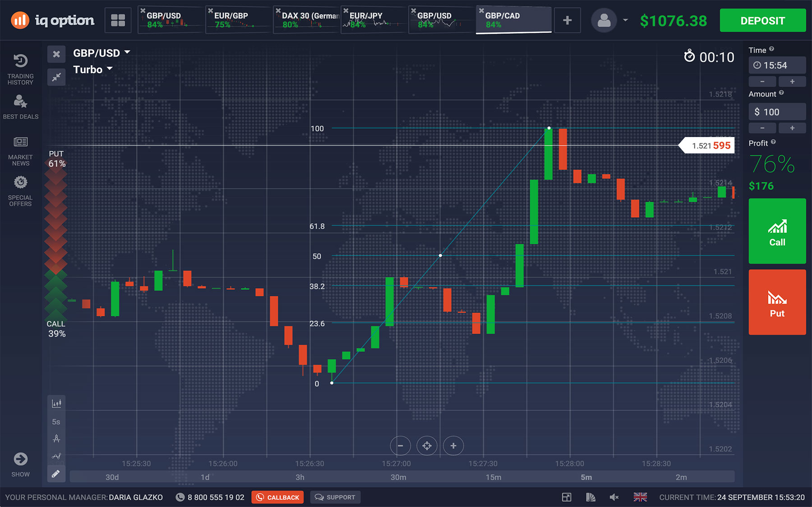Recenter the chart with the crosshair button
Screen dimensions: 812x507
pyautogui.click(x=427, y=446)
